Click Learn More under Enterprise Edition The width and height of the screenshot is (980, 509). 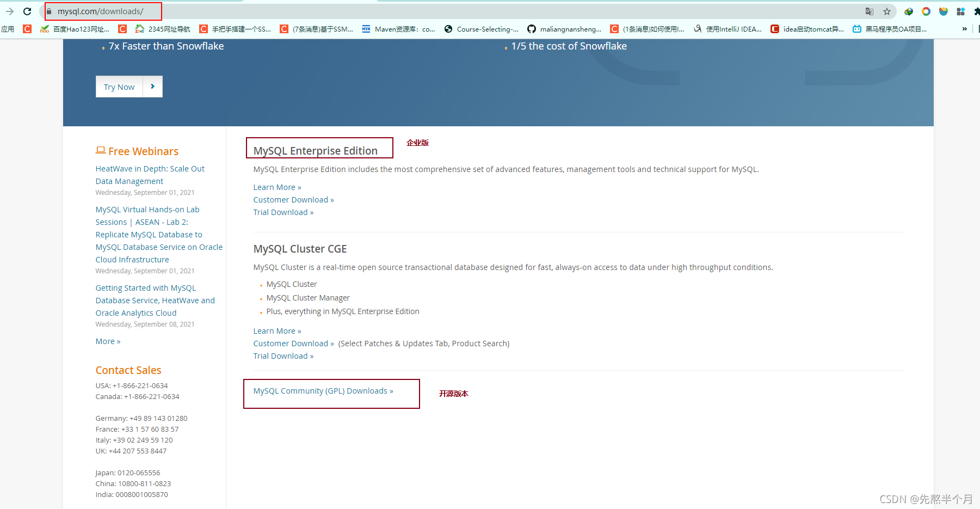(x=277, y=187)
